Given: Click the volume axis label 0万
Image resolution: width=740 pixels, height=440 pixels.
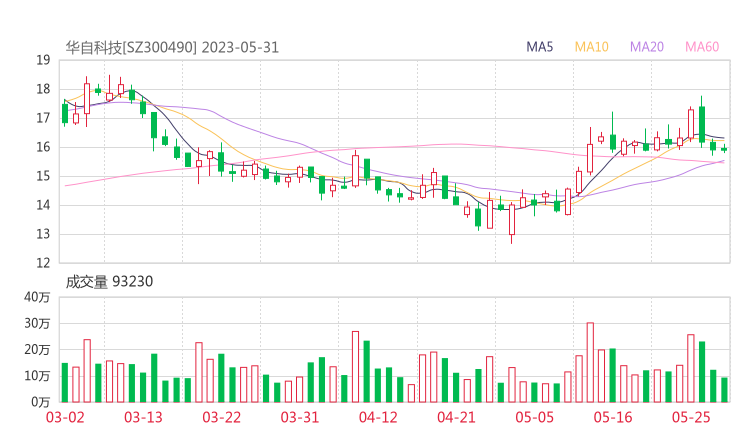Looking at the screenshot, I should click(x=41, y=402).
